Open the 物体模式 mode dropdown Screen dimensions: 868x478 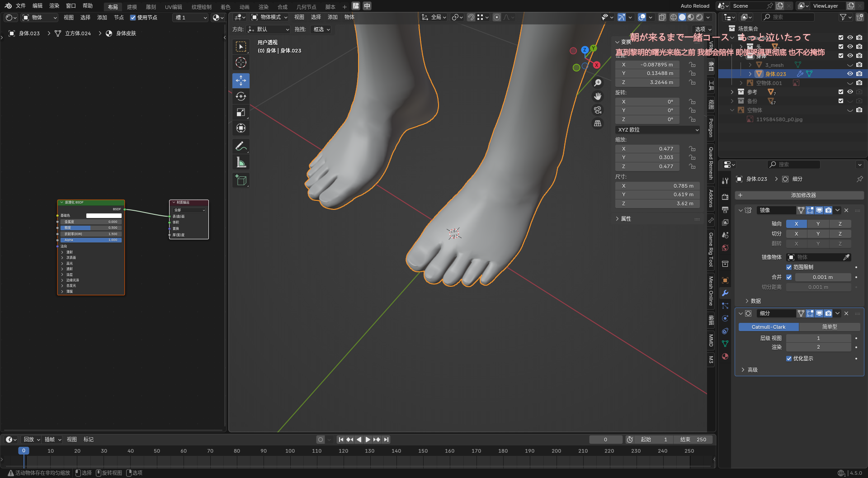[x=270, y=17]
